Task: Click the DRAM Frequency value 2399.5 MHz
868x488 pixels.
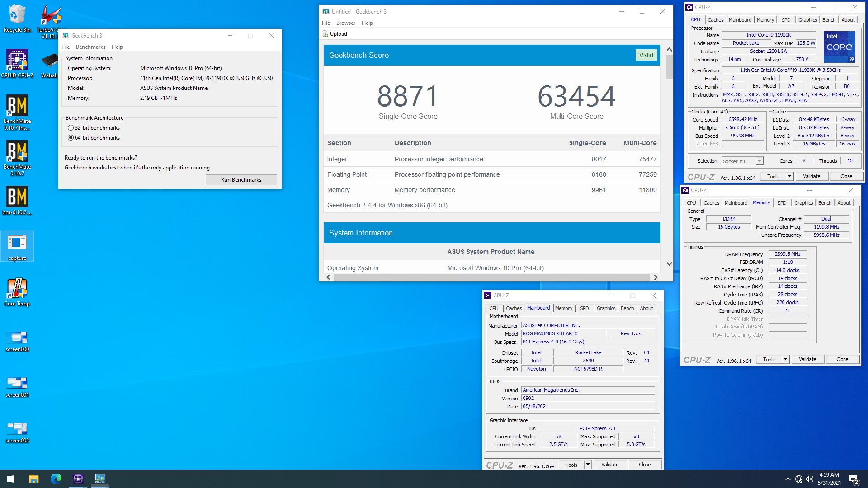Action: point(788,254)
